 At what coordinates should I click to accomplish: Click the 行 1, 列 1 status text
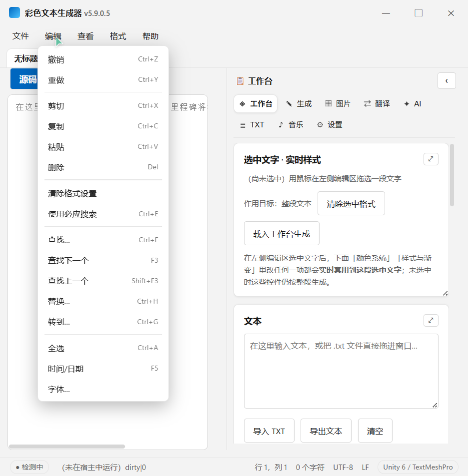pyautogui.click(x=271, y=467)
